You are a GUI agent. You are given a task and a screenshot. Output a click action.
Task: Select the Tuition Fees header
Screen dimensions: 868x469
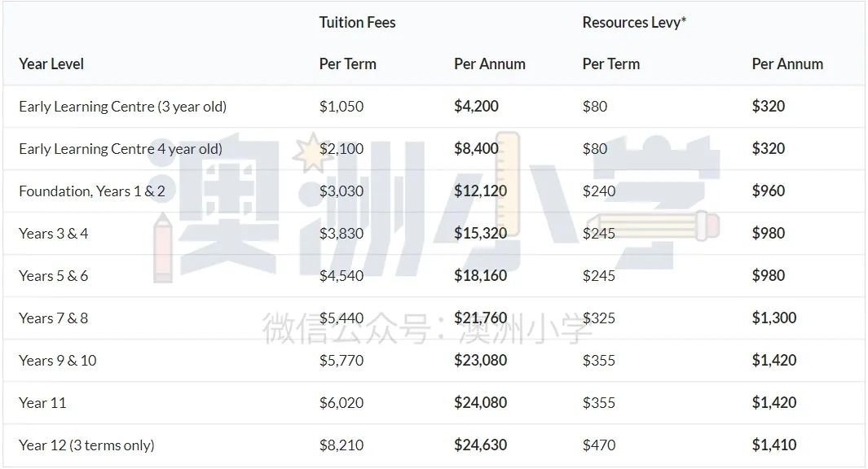[357, 23]
